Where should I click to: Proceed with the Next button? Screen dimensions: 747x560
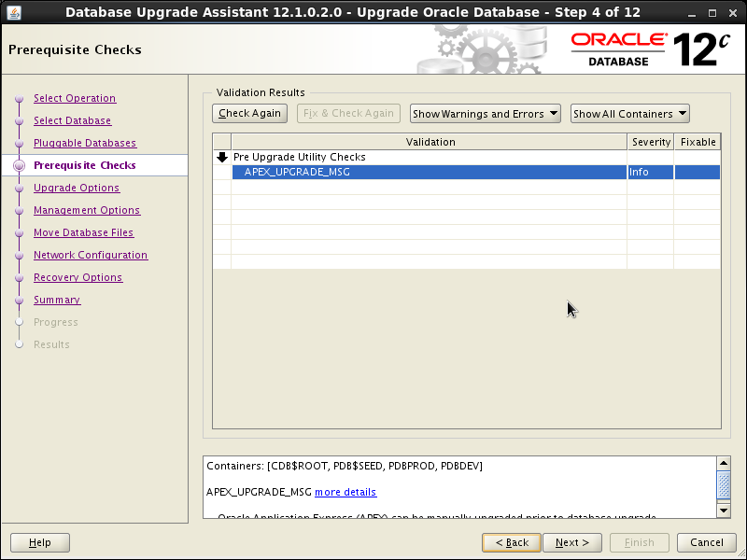tap(572, 542)
